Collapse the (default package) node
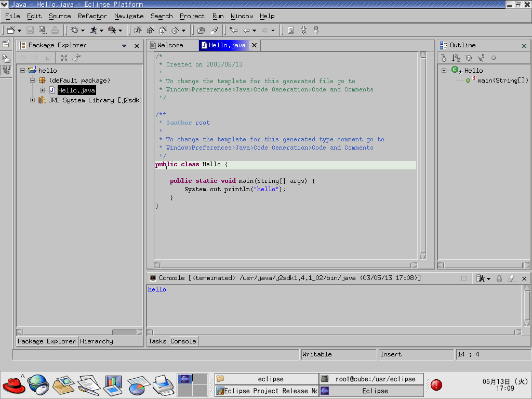Viewport: 532px width, 399px height. coord(33,81)
